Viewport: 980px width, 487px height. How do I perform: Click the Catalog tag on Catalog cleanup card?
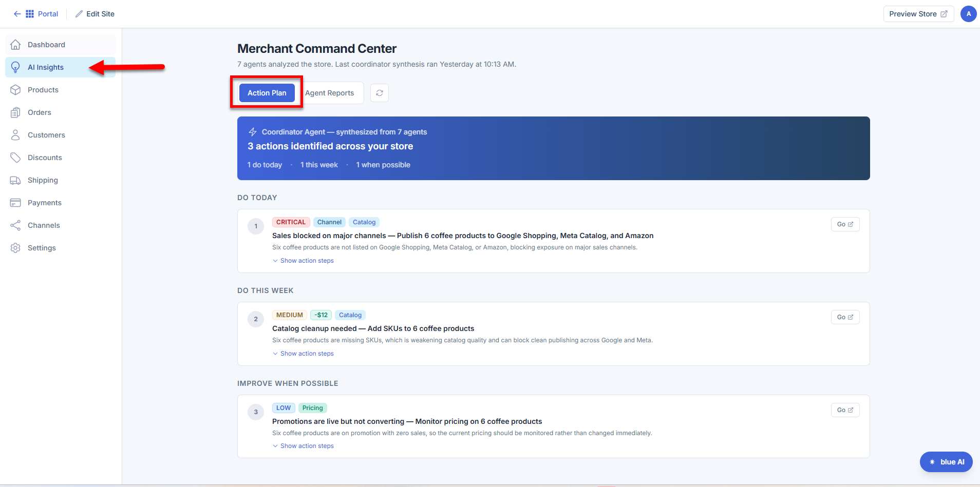(x=350, y=315)
